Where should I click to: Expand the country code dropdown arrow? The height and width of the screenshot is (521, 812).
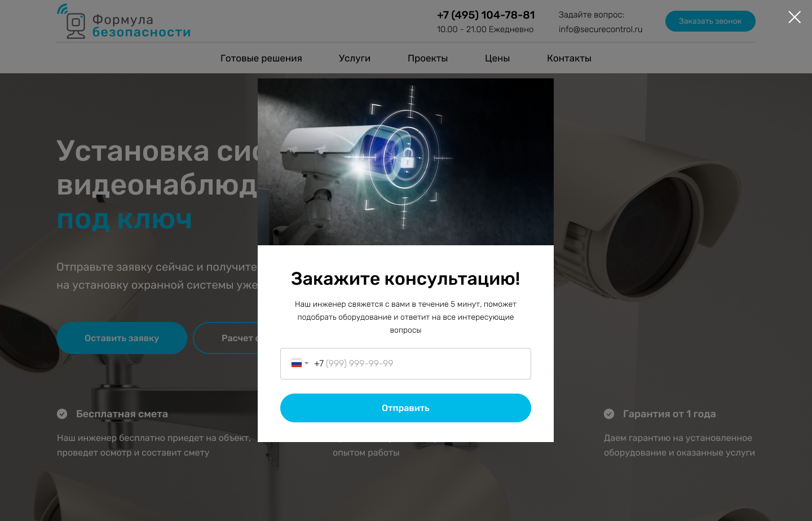click(x=307, y=364)
